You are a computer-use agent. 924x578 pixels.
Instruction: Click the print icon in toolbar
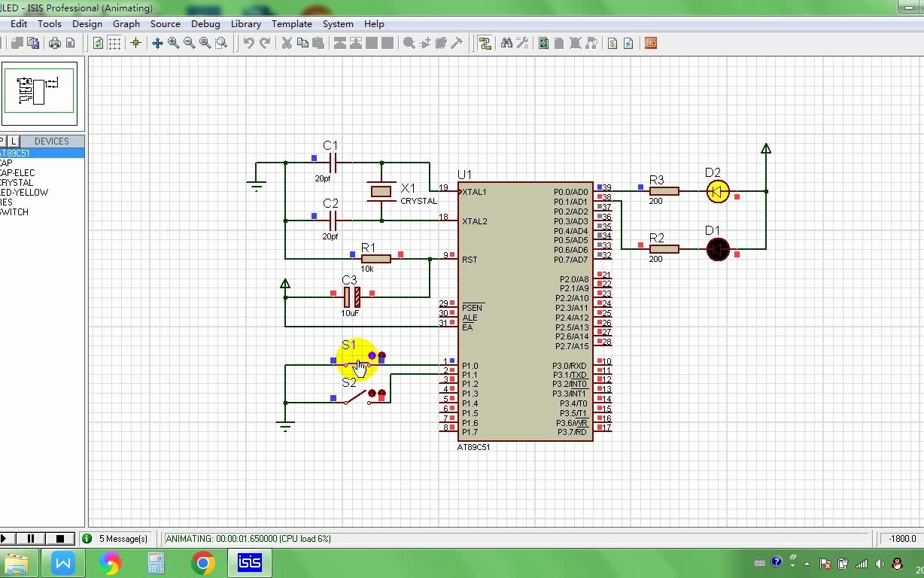tap(55, 43)
